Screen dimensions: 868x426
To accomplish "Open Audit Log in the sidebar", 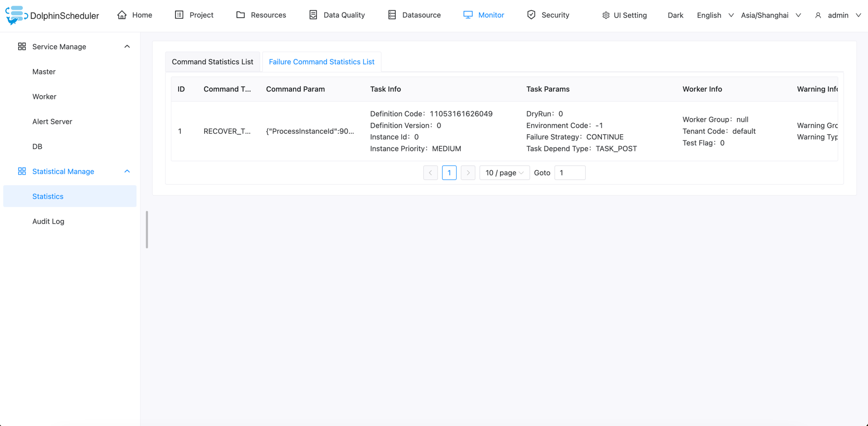I will pos(48,222).
